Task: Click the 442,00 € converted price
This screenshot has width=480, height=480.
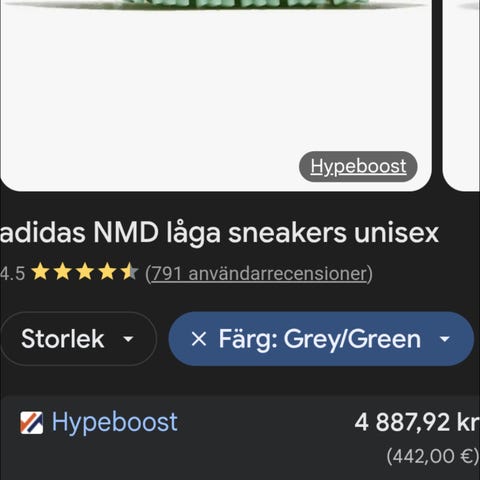Action: tap(433, 456)
